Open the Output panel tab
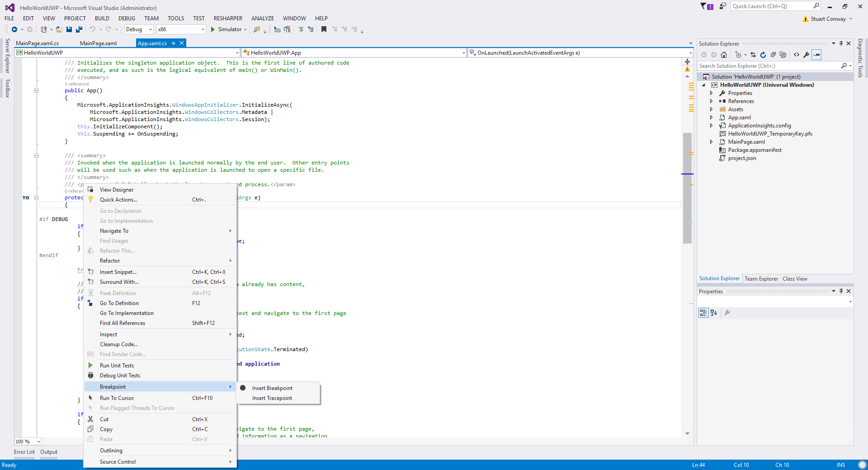 pyautogui.click(x=49, y=452)
